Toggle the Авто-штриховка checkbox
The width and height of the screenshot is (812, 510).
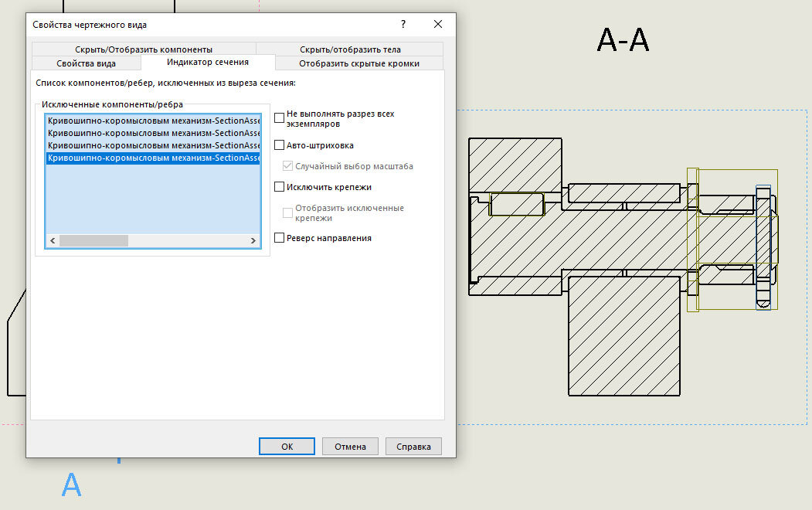[x=279, y=145]
